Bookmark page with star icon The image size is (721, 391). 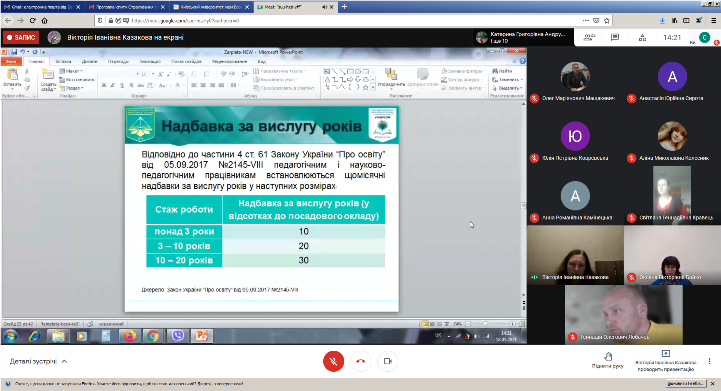[x=607, y=20]
